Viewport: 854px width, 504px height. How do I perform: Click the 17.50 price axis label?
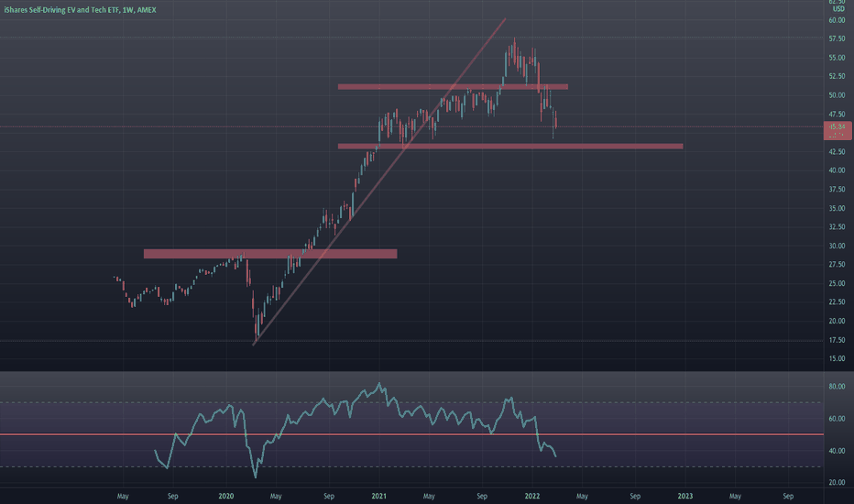[837, 340]
